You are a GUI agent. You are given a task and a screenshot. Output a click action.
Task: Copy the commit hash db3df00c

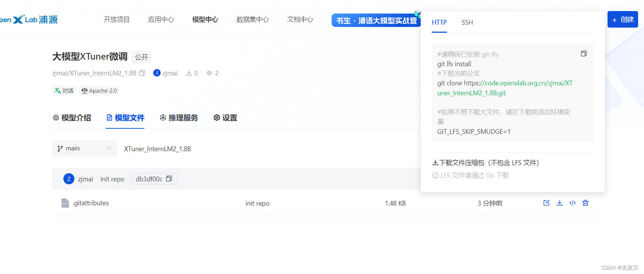169,179
